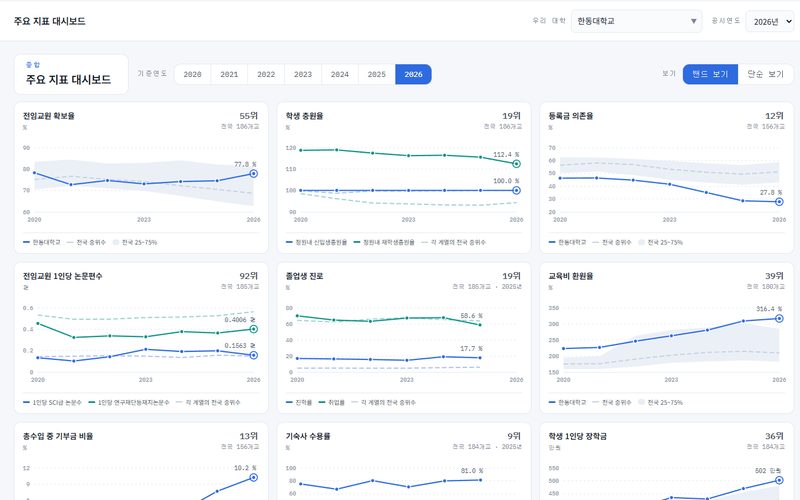Viewport: 800px width, 500px height.
Task: Select base year 2021 tab
Action: (229, 74)
